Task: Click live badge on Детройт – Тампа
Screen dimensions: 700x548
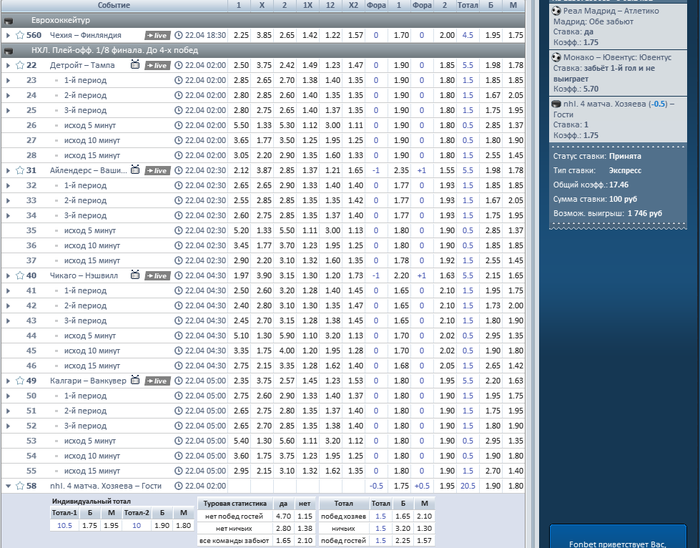Action: coord(158,66)
